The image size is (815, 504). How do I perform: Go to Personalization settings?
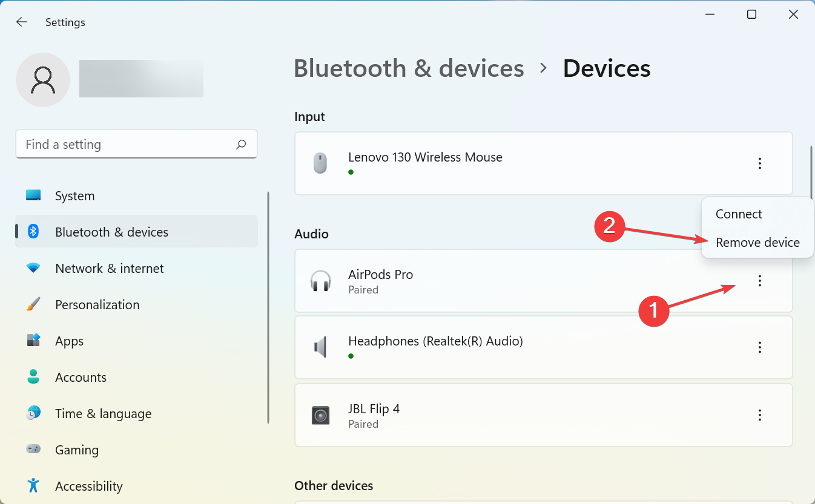pos(136,304)
